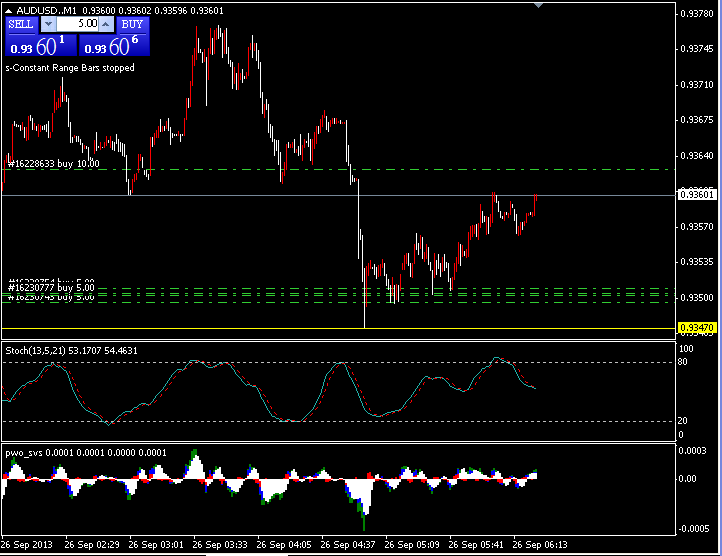The image size is (722, 556).
Task: Click the SELL button in one-click trading panel
Action: [21, 24]
